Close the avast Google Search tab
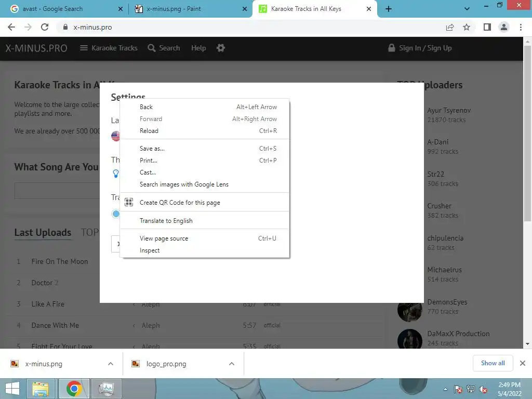 [121, 9]
